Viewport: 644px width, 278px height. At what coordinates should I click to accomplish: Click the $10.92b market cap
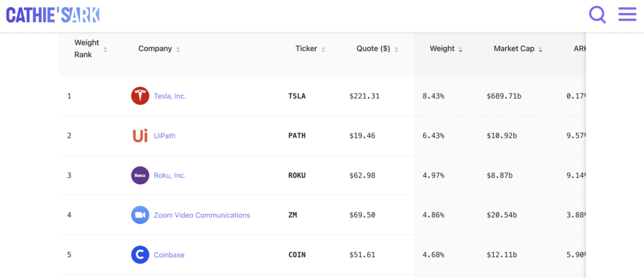click(502, 135)
